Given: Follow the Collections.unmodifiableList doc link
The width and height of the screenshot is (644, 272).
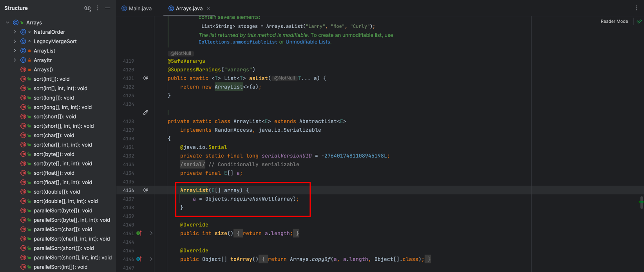Looking at the screenshot, I should pos(238,42).
